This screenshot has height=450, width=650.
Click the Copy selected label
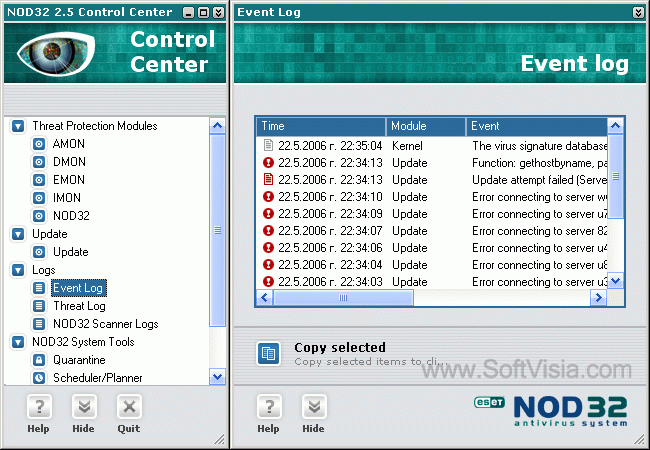[340, 347]
